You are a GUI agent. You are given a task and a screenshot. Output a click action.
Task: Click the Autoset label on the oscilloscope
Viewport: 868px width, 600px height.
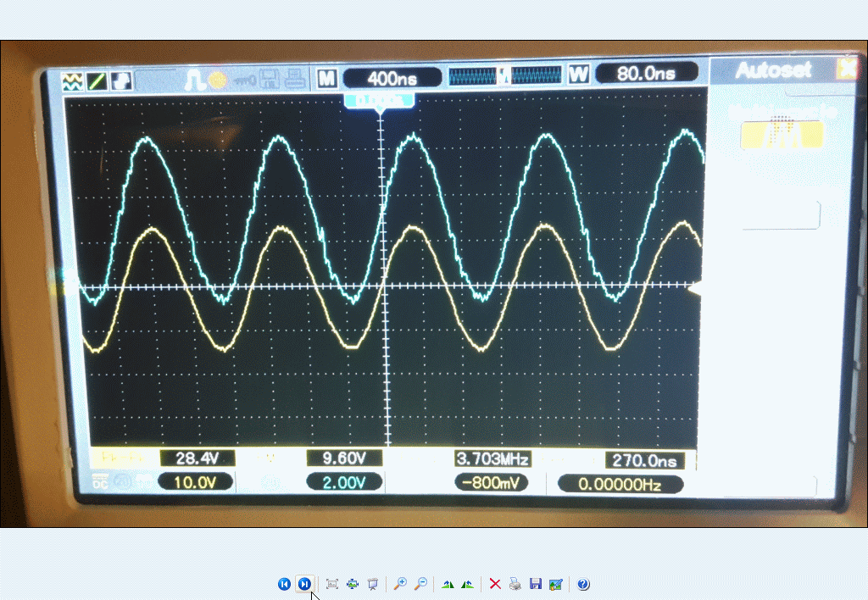tap(772, 70)
